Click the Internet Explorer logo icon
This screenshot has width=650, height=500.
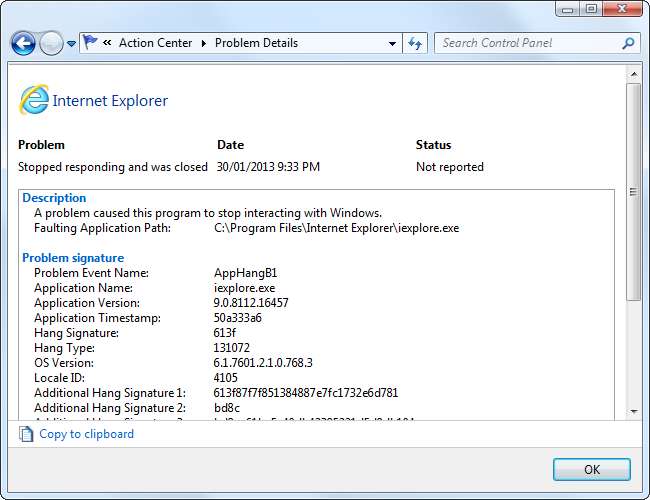(x=33, y=100)
